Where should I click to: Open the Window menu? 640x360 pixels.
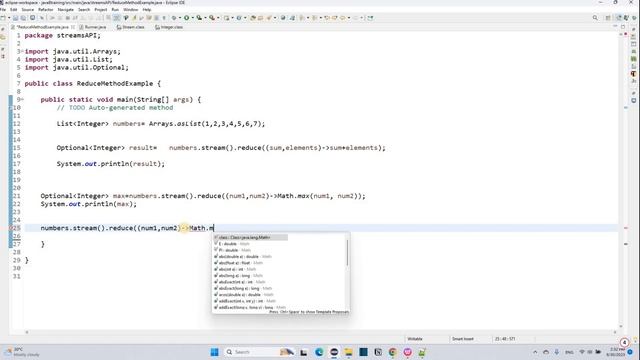click(130, 9)
